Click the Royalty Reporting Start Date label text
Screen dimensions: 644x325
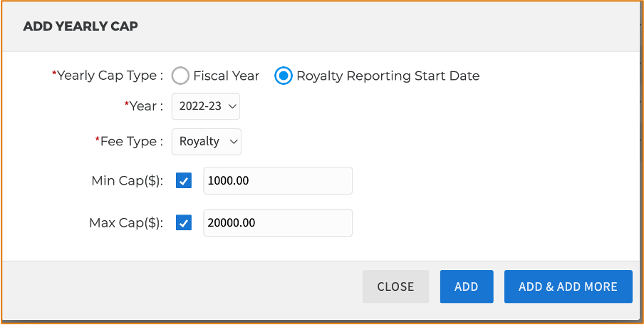[388, 76]
